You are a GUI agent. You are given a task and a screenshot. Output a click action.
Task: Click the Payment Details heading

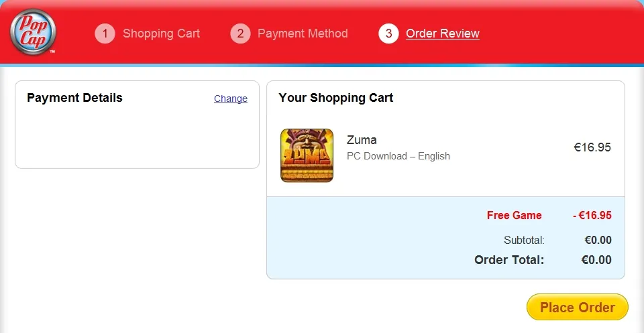(74, 98)
